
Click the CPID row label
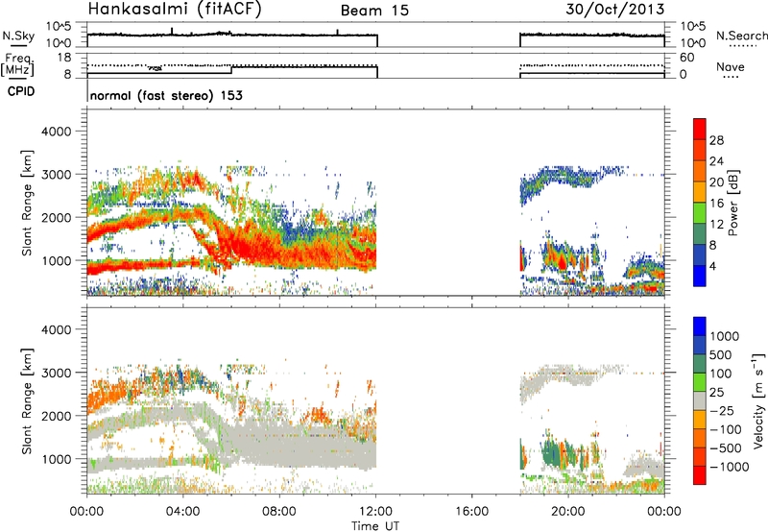(x=21, y=91)
